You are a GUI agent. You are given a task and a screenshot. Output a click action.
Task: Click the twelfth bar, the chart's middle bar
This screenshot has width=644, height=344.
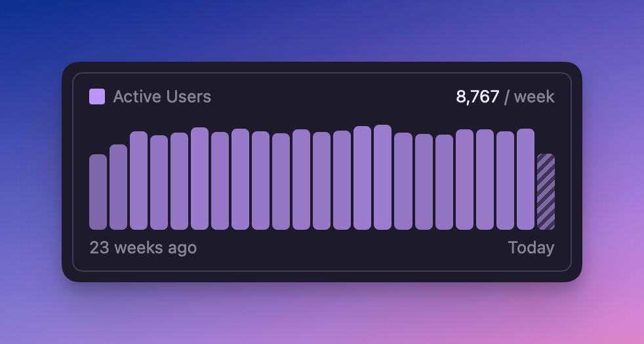pyautogui.click(x=321, y=181)
